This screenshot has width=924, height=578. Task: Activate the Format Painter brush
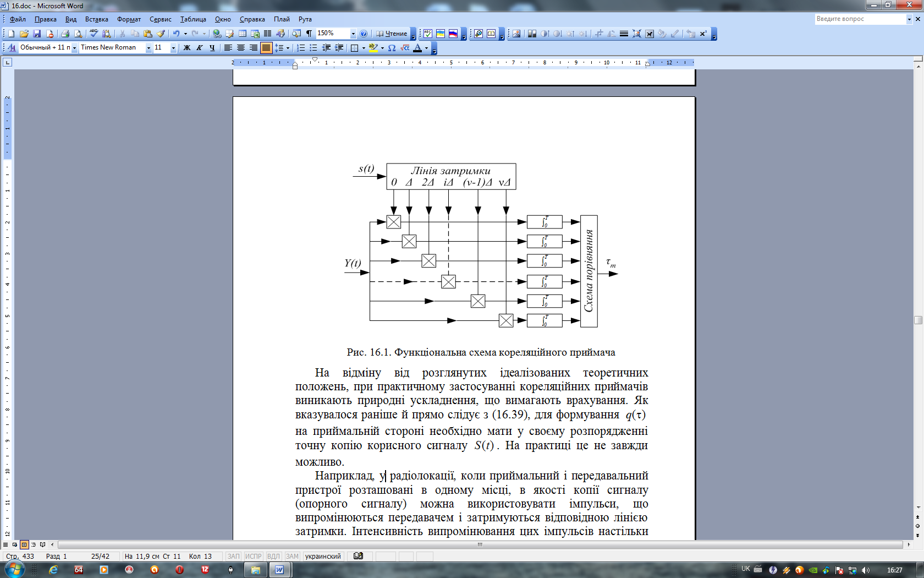[x=161, y=34]
